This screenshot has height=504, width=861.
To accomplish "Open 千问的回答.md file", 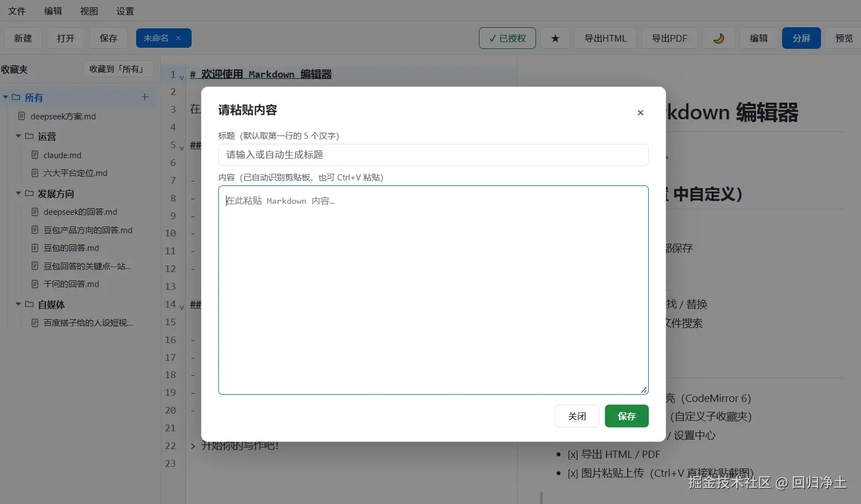I will 71,284.
